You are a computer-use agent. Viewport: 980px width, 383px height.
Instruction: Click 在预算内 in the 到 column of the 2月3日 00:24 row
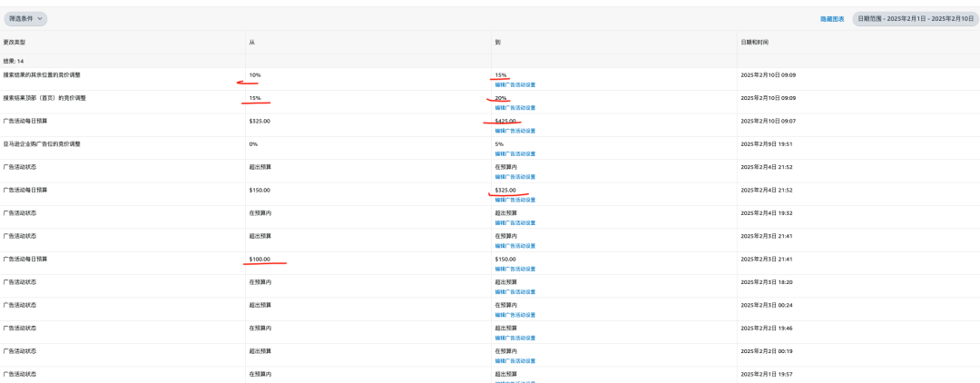point(506,305)
